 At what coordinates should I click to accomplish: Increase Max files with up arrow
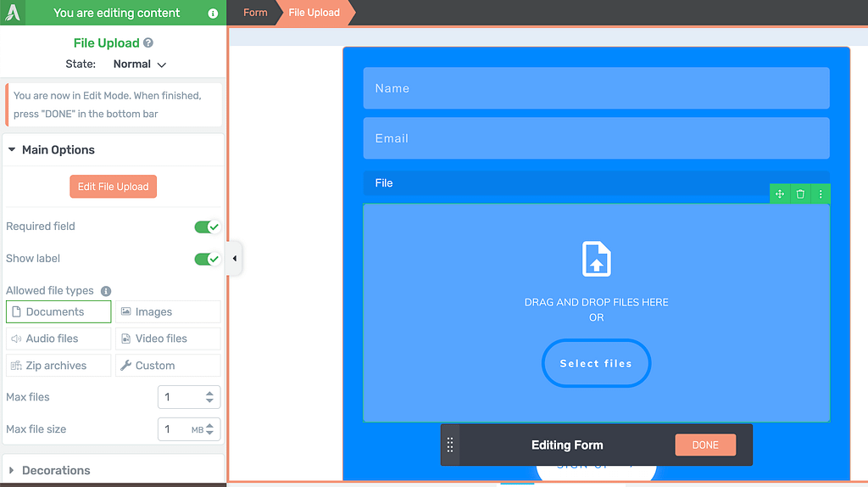click(x=209, y=394)
